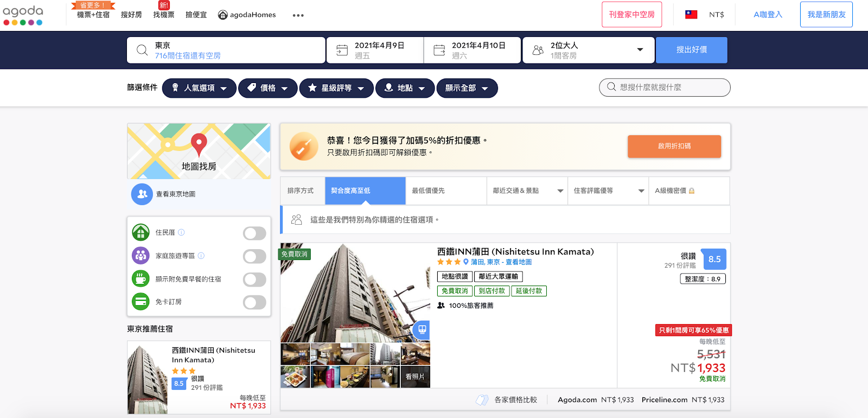This screenshot has height=418, width=868.
Task: Click the price comparison tag icon
Action: [482, 400]
